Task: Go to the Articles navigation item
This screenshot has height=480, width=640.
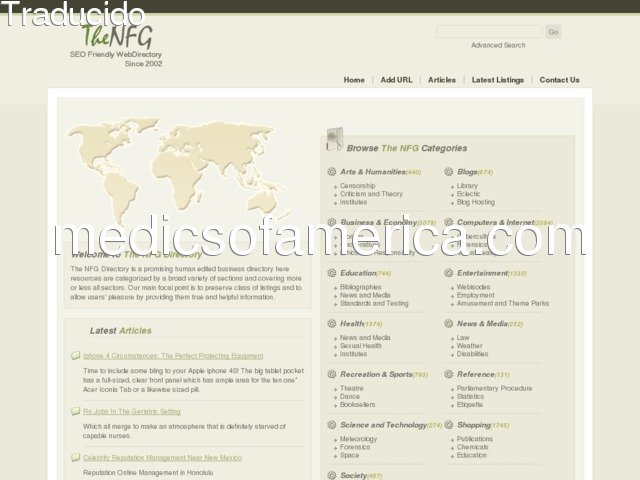Action: tap(441, 80)
